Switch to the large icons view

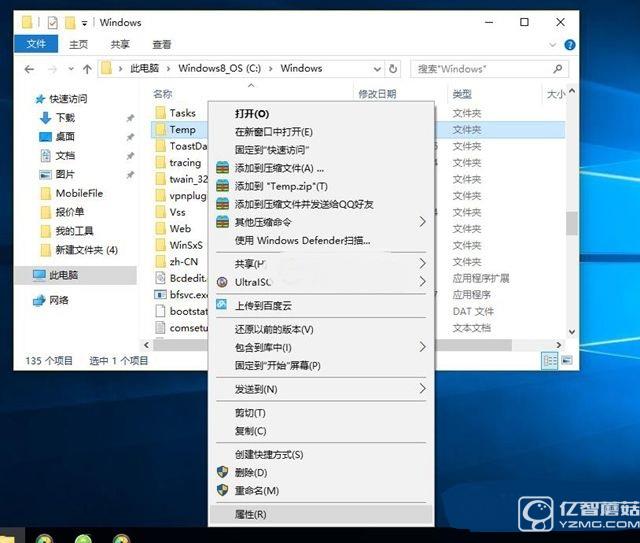coord(566,361)
